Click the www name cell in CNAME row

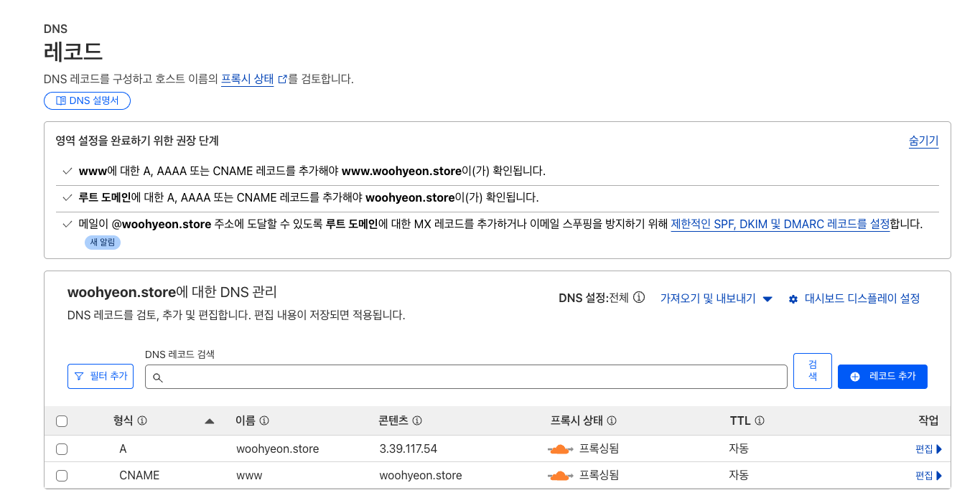pos(249,476)
